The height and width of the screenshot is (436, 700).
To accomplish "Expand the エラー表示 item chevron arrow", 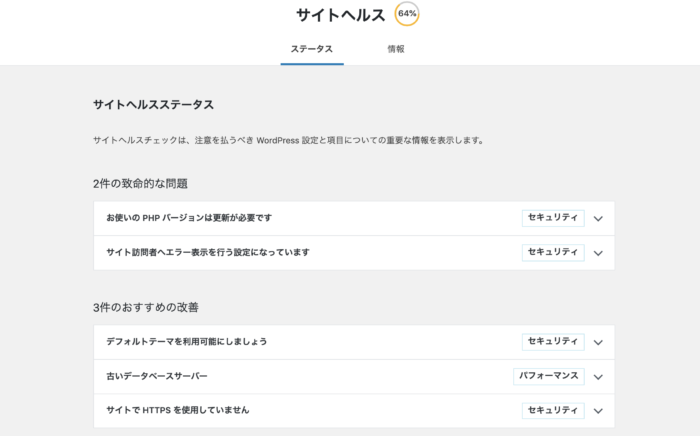I will tap(598, 253).
